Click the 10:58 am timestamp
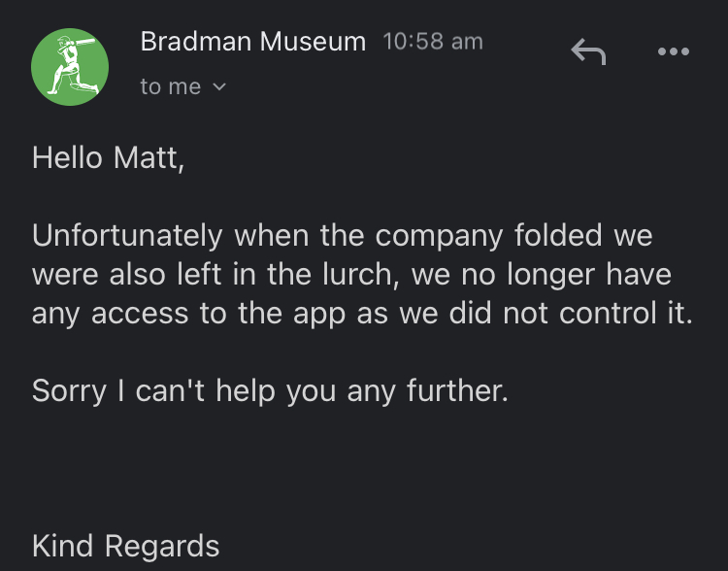The height and width of the screenshot is (571, 728). [x=433, y=42]
